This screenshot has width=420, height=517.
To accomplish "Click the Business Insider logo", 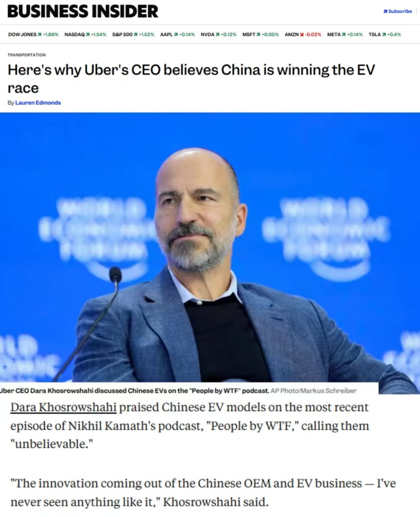I will pyautogui.click(x=83, y=11).
